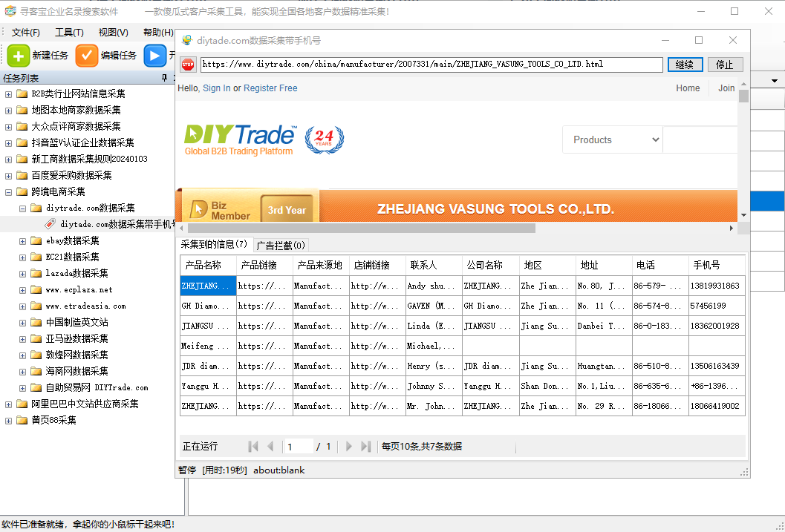Screen dimensions: 785x532
Task: Click the URL address input field
Action: (x=431, y=65)
